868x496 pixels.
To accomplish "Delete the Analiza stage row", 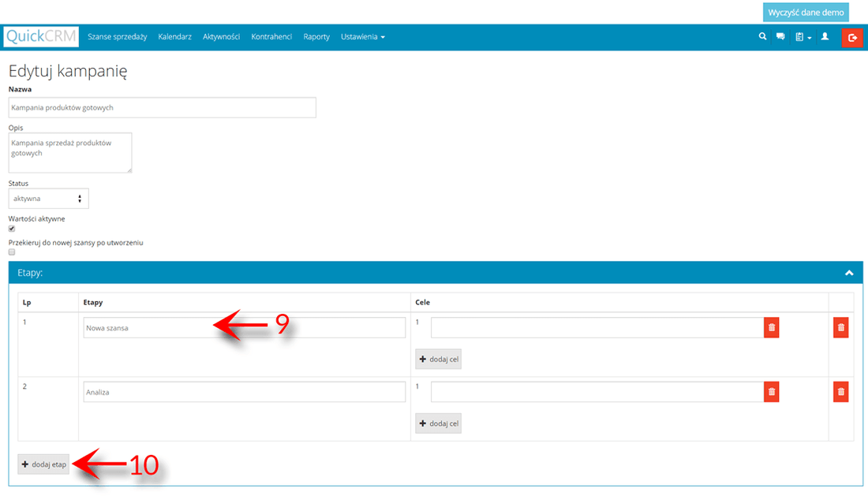I will (x=840, y=391).
